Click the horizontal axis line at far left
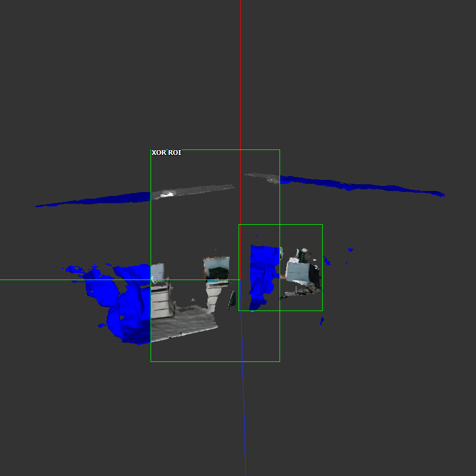 pos(33,280)
